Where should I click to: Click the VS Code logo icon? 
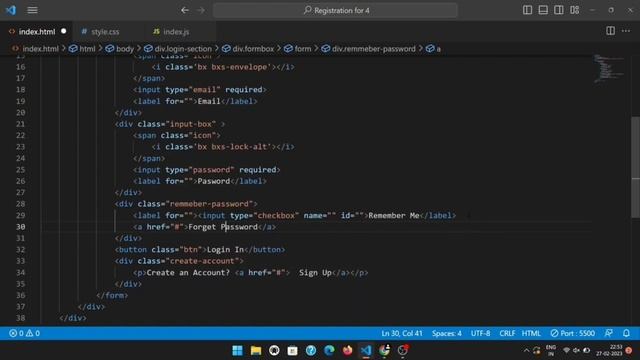(x=11, y=10)
